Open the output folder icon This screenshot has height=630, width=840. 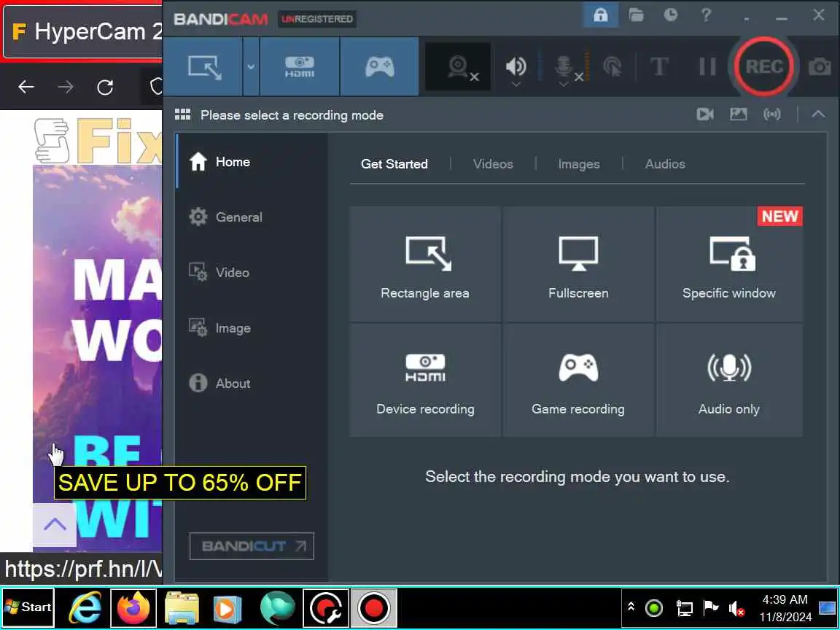click(636, 15)
